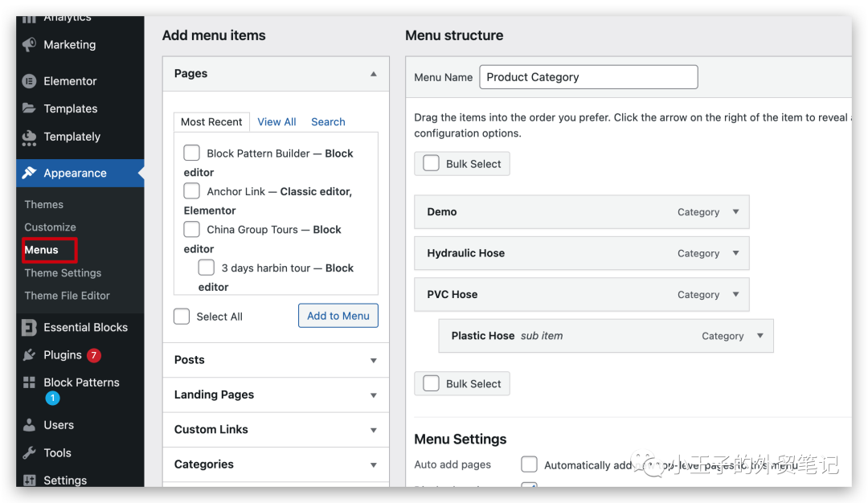Collapse the Pages panel arrow
Screen dimensions: 868x503
374,74
